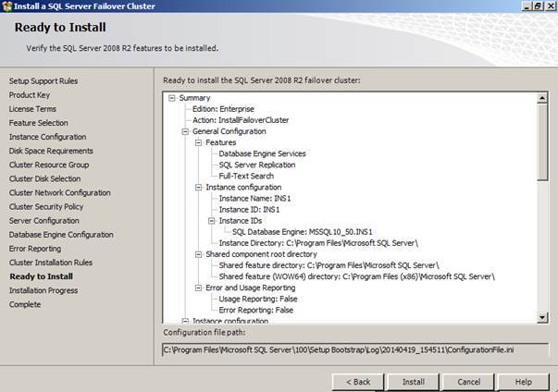Select Error and Usage Reporting label
This screenshot has height=392, width=558.
pyautogui.click(x=251, y=288)
